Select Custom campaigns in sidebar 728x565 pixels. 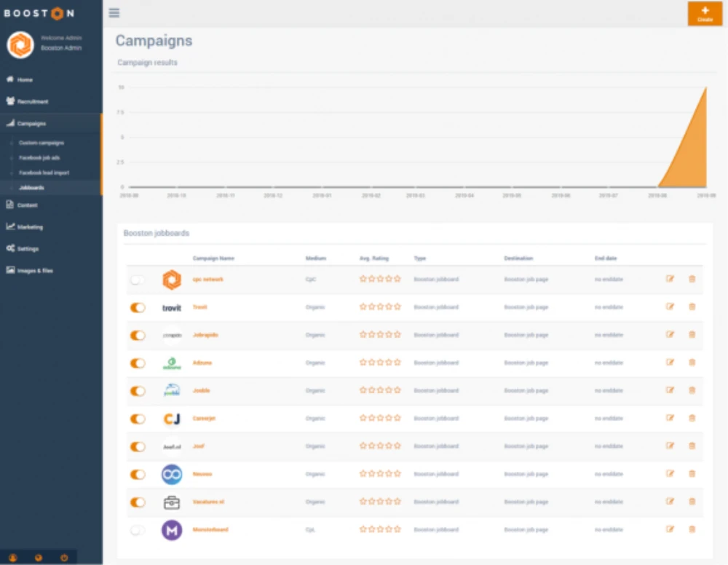coord(41,143)
